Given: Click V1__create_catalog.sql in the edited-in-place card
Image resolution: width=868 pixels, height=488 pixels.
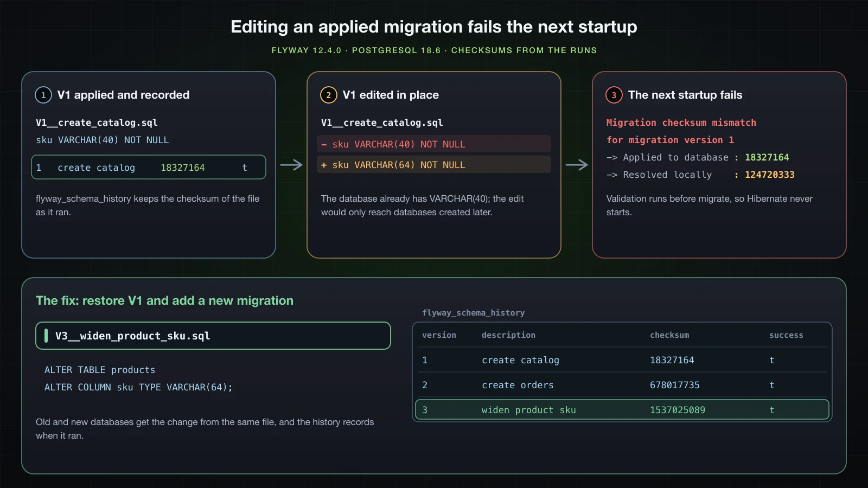Looking at the screenshot, I should click(x=382, y=123).
